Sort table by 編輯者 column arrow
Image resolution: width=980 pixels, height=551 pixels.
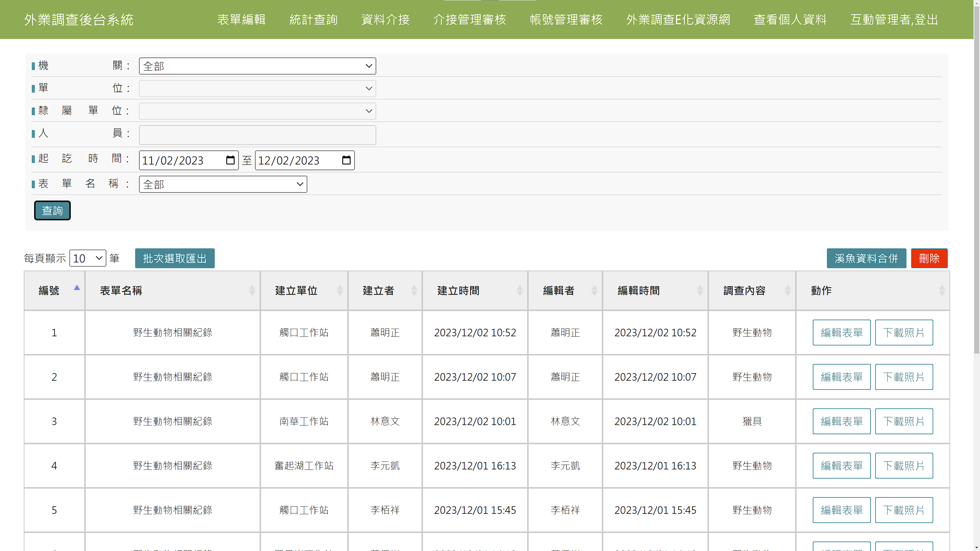coord(594,290)
